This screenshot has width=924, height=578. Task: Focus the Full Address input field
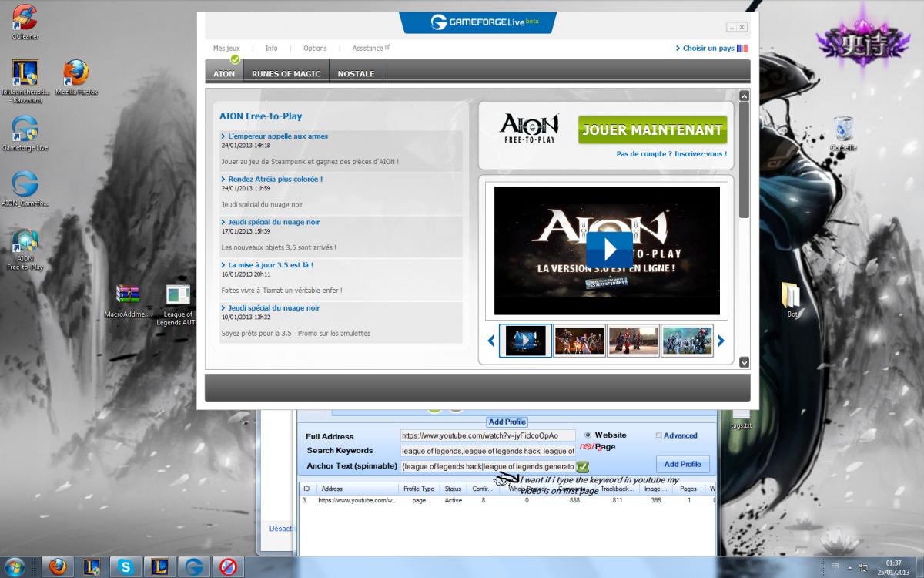487,435
